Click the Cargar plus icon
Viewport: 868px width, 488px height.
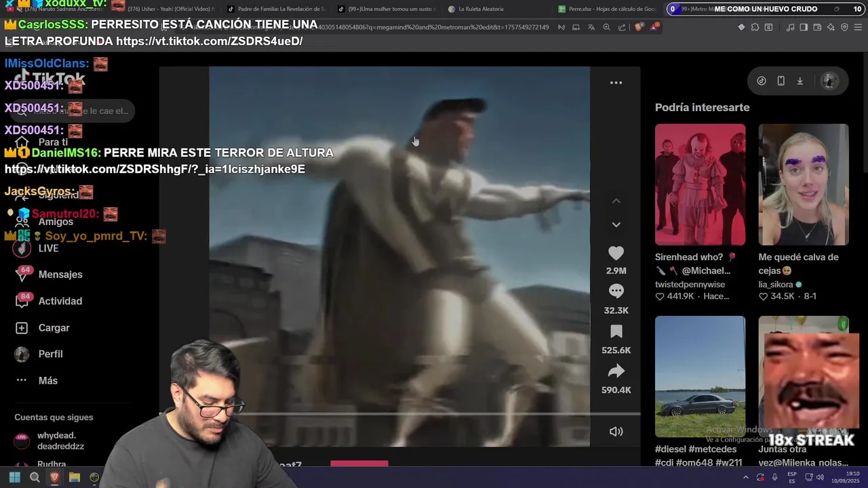[x=22, y=327]
